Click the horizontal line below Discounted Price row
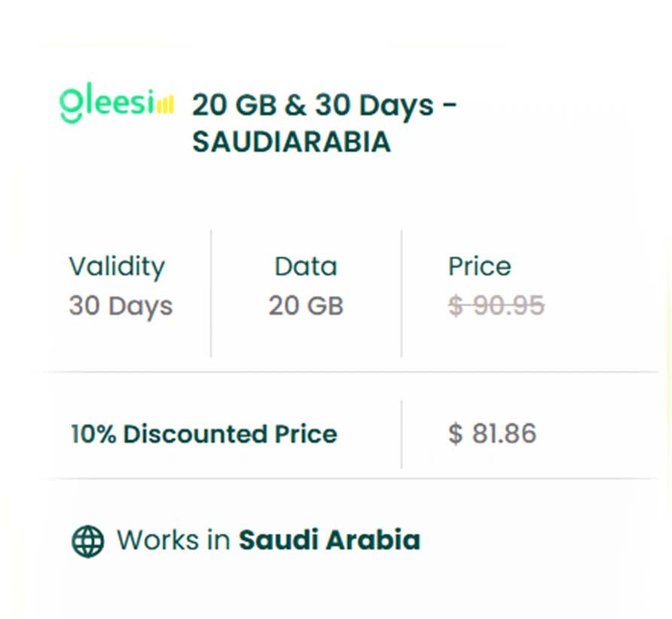Screen dimensions: 672x619 (347, 479)
